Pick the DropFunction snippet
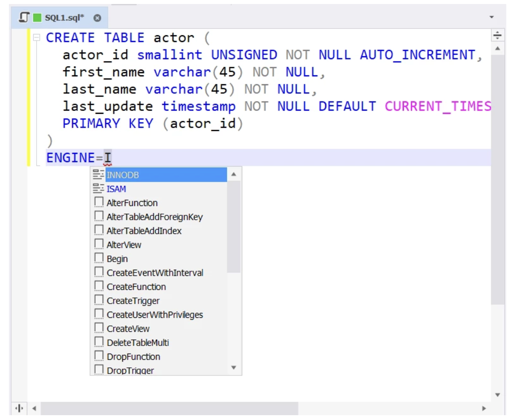Image resolution: width=514 pixels, height=420 pixels. (x=159, y=357)
